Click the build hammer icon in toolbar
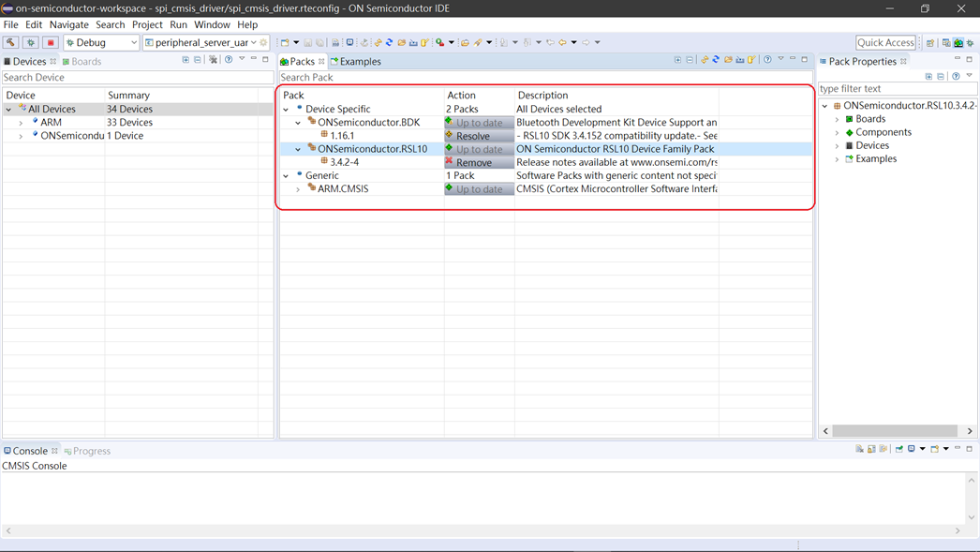Image resolution: width=980 pixels, height=552 pixels. tap(11, 42)
